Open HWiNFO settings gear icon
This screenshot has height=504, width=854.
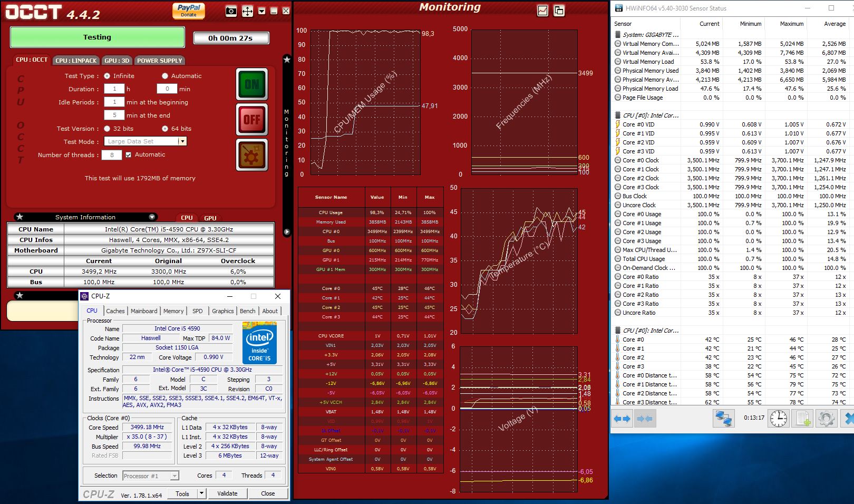826,419
